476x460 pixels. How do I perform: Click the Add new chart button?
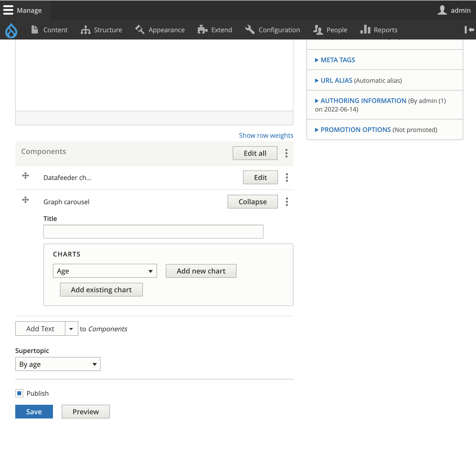[201, 271]
